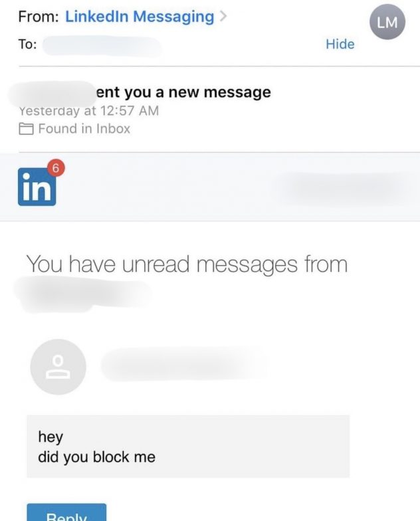The width and height of the screenshot is (420, 521).
Task: Open blurred sender name beside profile avatar
Action: click(185, 365)
